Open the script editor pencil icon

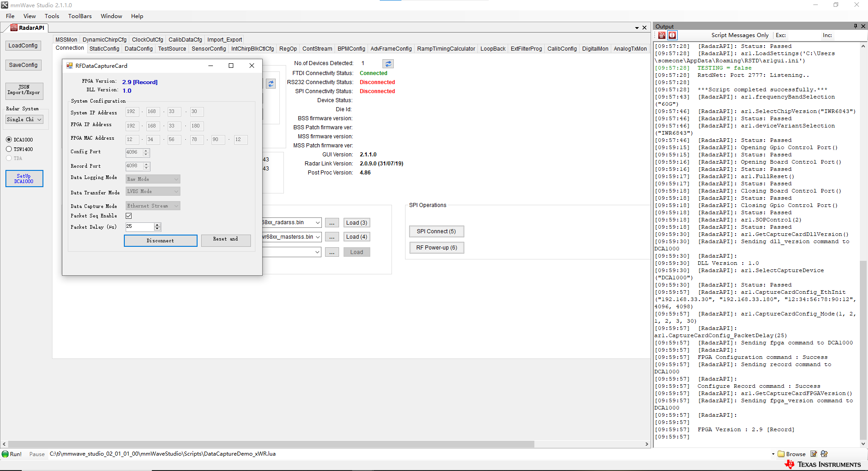tap(814, 454)
